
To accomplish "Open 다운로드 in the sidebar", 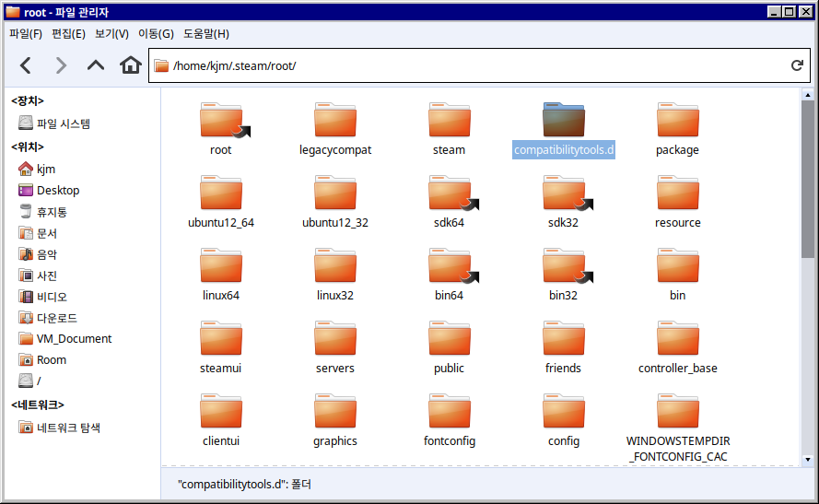I will 48,318.
